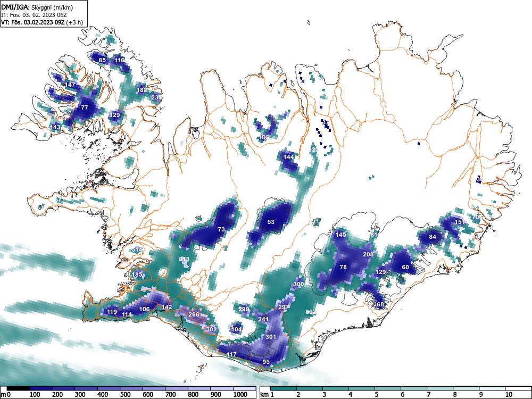Click the visibility value 73 on the map
This screenshot has height=399, width=532.
(x=221, y=229)
